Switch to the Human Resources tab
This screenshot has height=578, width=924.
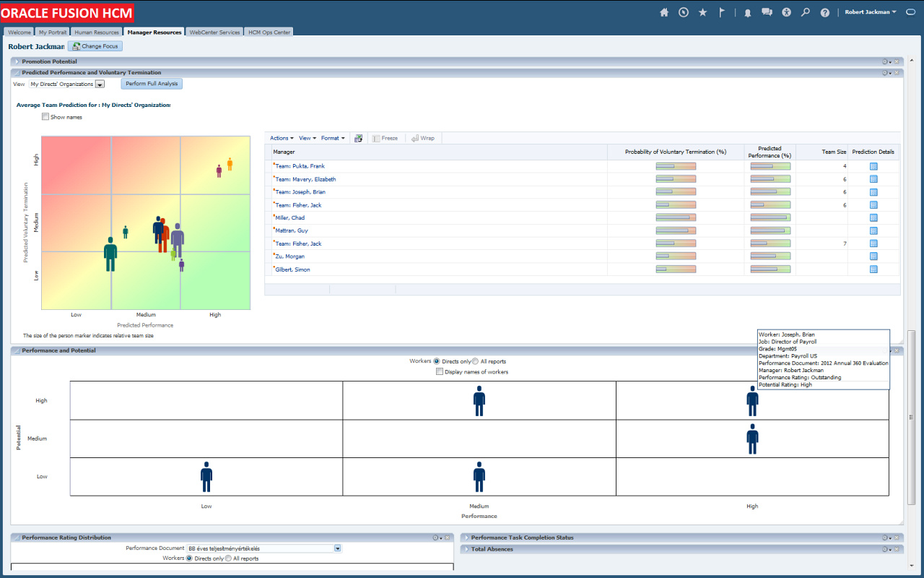97,33
